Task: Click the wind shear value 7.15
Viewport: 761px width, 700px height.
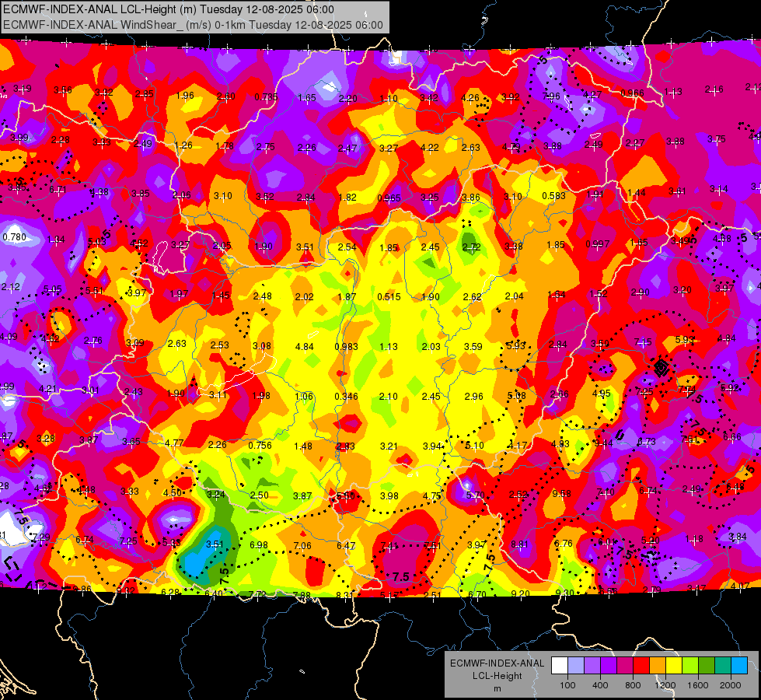Action: coord(643,342)
